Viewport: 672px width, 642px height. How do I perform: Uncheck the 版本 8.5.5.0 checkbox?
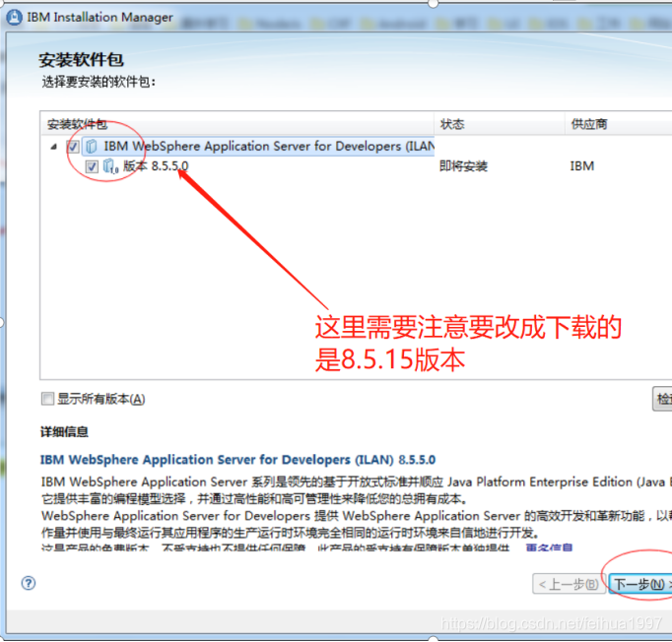(x=92, y=166)
